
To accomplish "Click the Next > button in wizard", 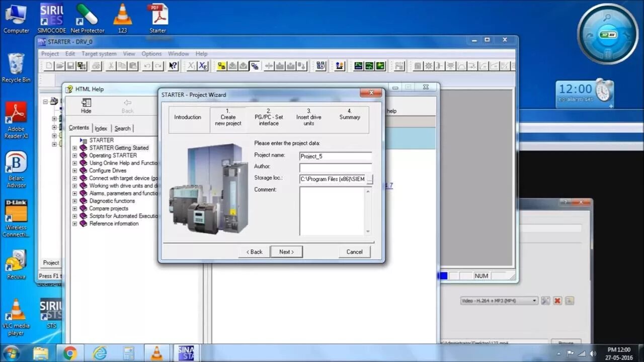I will click(286, 252).
